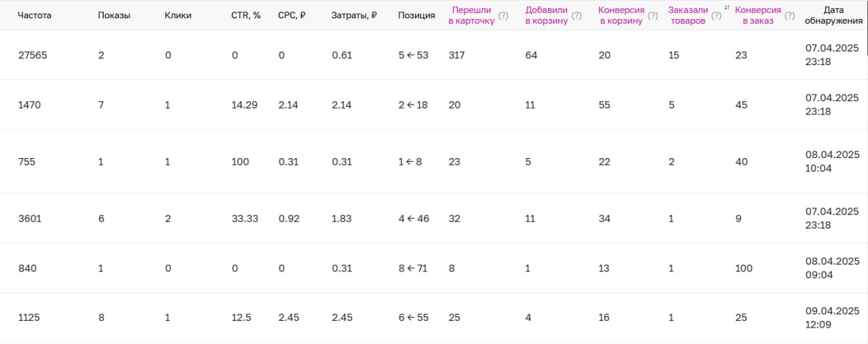Click the "Клики" column header
This screenshot has width=868, height=344.
178,16
